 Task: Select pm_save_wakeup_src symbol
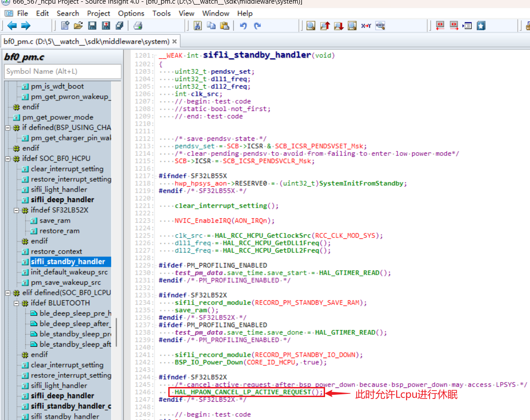(66, 283)
